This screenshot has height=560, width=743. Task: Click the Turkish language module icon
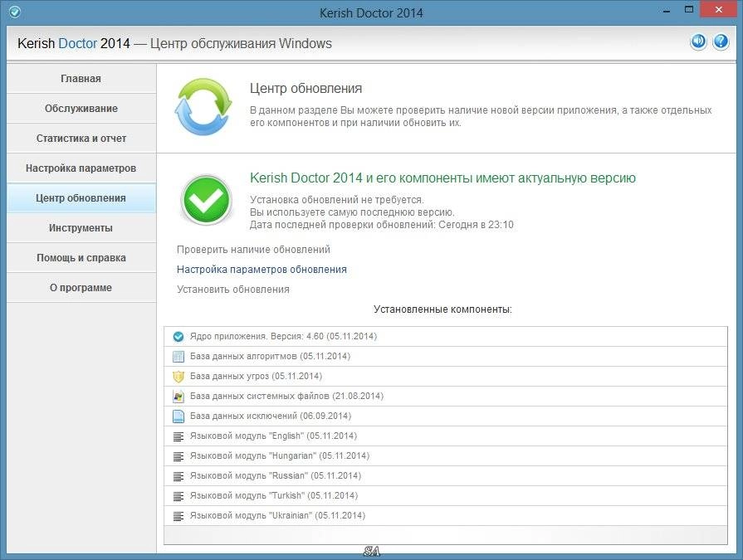(x=178, y=496)
